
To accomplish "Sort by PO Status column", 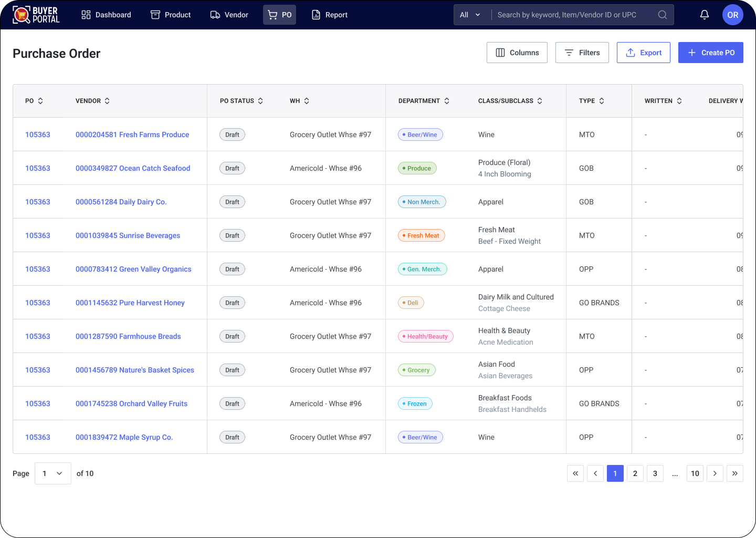I will coord(260,101).
